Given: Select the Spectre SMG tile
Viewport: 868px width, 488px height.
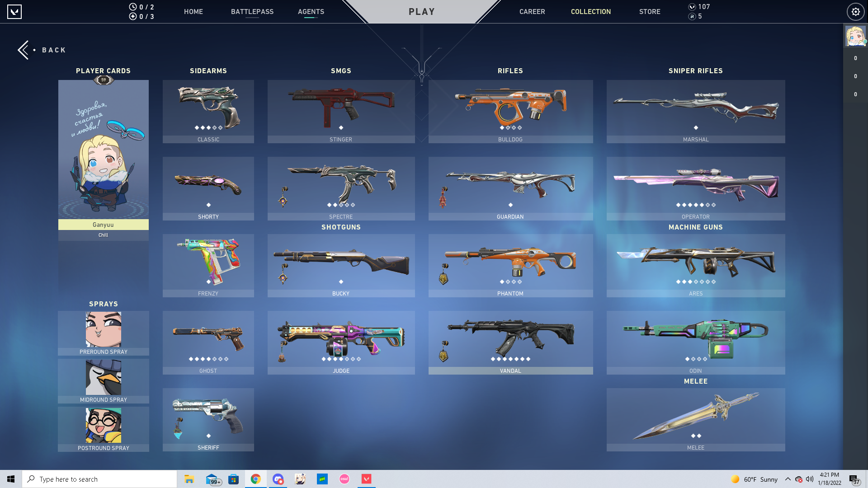Looking at the screenshot, I should click(341, 188).
